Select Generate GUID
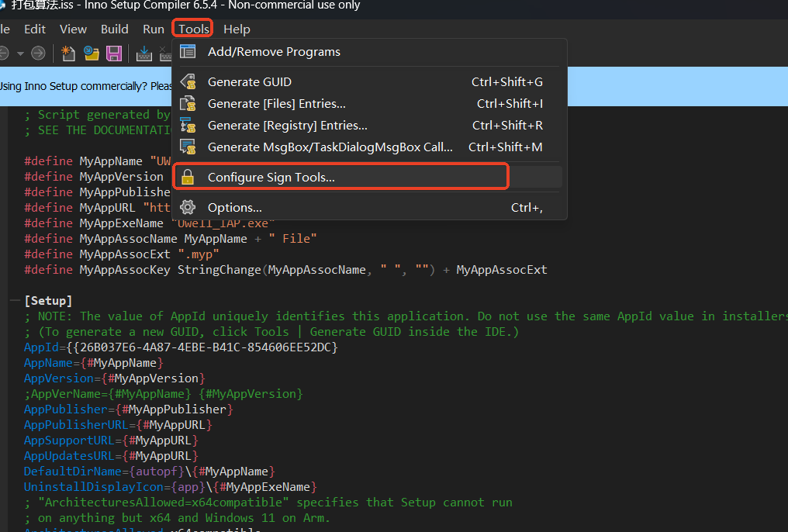 click(x=369, y=82)
